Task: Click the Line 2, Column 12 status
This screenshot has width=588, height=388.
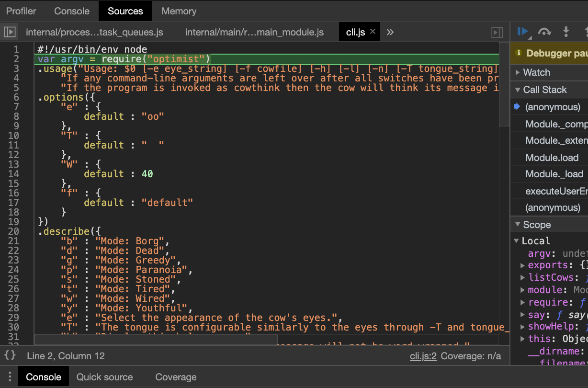Action: coord(66,356)
